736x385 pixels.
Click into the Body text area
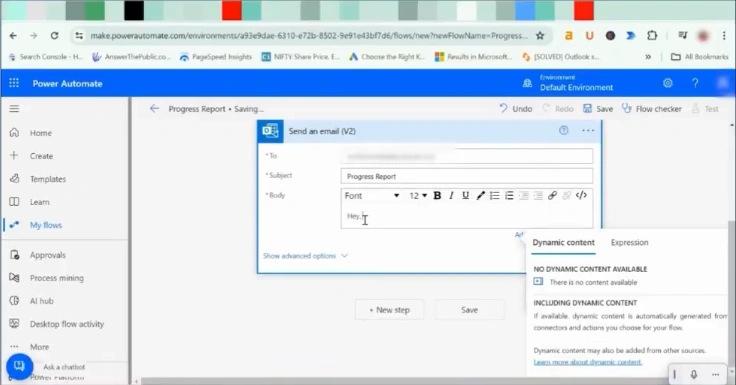pyautogui.click(x=467, y=216)
